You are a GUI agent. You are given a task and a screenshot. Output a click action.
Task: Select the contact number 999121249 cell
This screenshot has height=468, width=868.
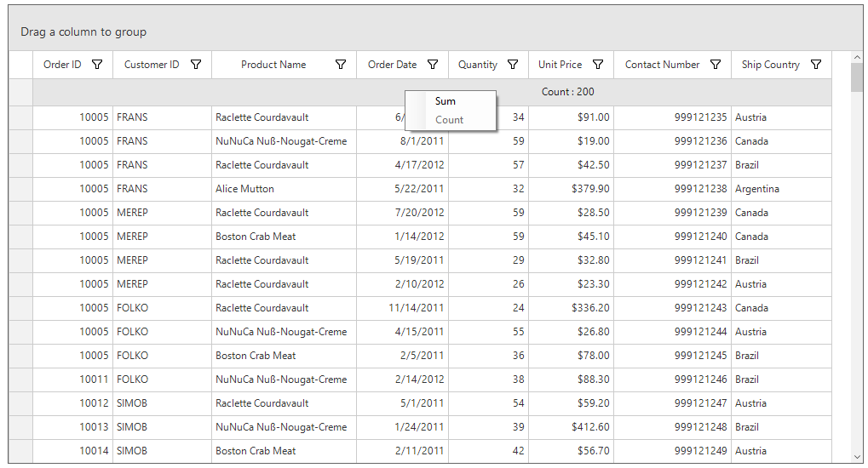[x=672, y=451]
